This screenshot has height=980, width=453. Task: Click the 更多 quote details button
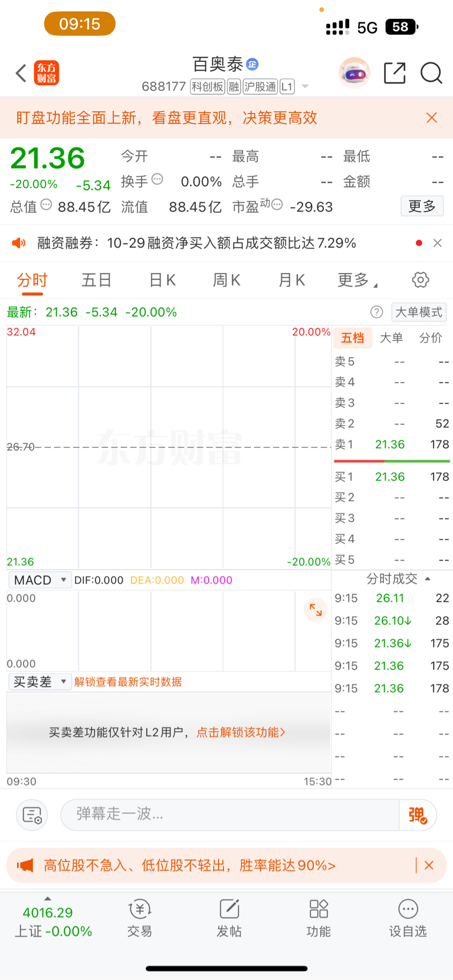[422, 206]
